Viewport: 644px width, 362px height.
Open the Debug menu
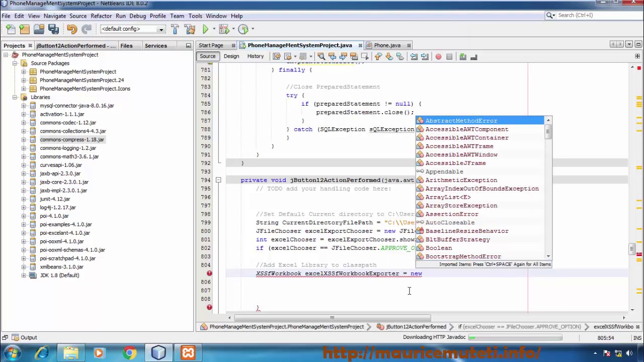137,16
